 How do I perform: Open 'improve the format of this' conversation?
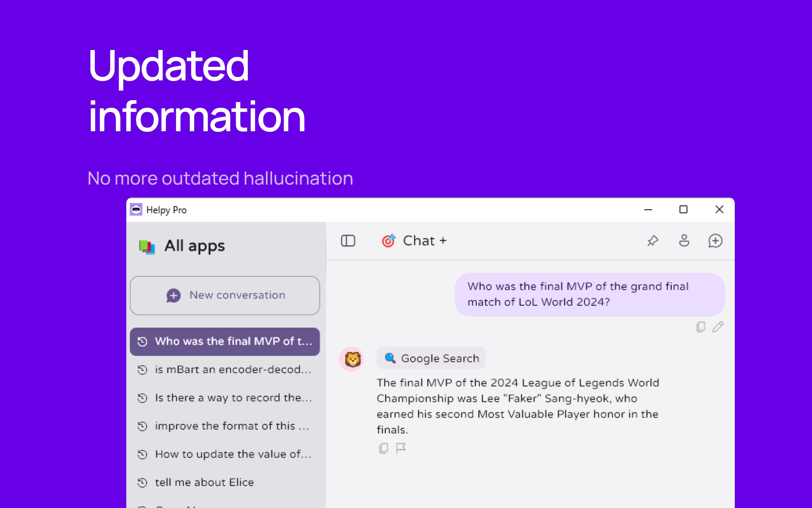coord(225,426)
